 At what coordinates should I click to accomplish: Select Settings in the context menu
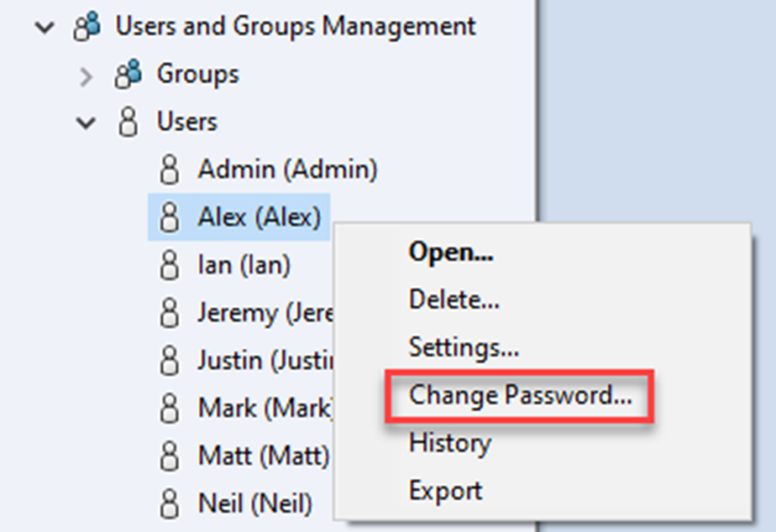coord(465,347)
